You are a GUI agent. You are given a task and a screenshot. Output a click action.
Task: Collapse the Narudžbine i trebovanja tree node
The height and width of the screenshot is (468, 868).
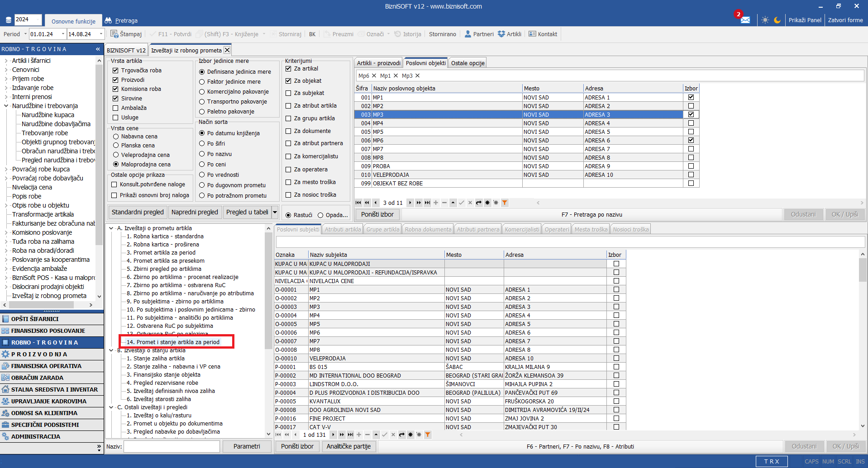click(x=6, y=106)
